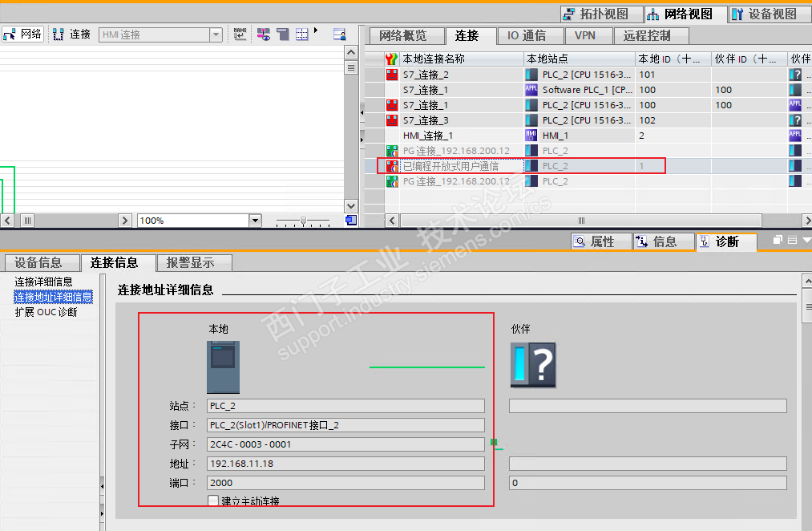
Task: Click the 连接 connections toolbar button
Action: [72, 34]
